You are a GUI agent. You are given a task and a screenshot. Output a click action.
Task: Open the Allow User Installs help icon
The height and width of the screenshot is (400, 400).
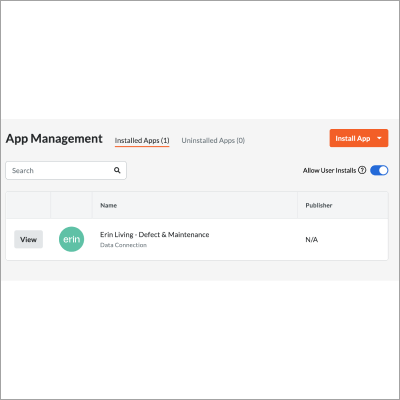pos(362,170)
